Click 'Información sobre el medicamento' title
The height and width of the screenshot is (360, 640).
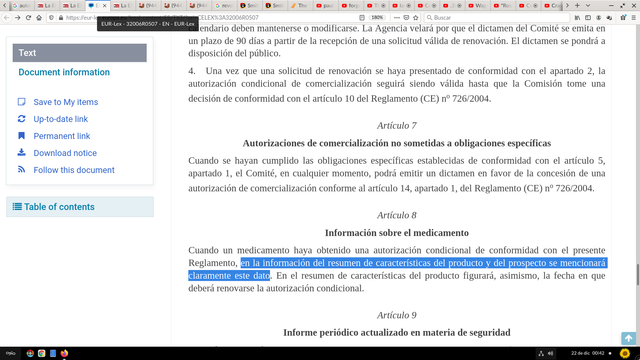397,233
